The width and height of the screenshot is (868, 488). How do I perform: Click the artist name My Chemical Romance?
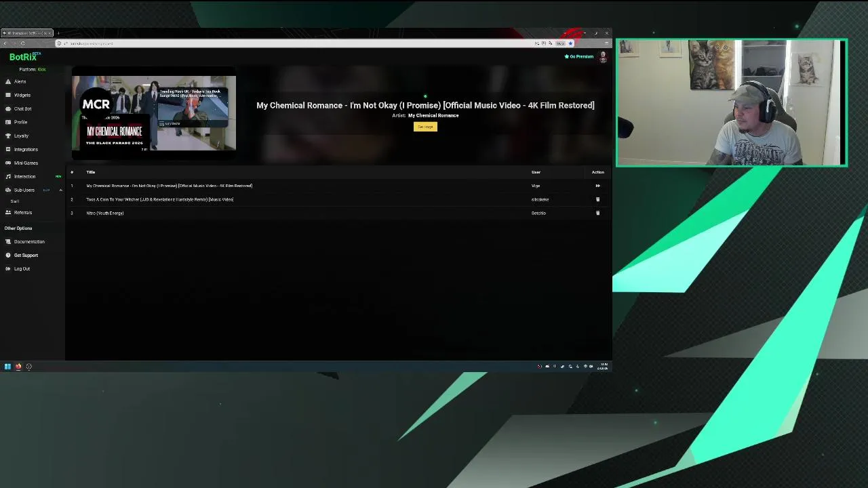pos(433,115)
